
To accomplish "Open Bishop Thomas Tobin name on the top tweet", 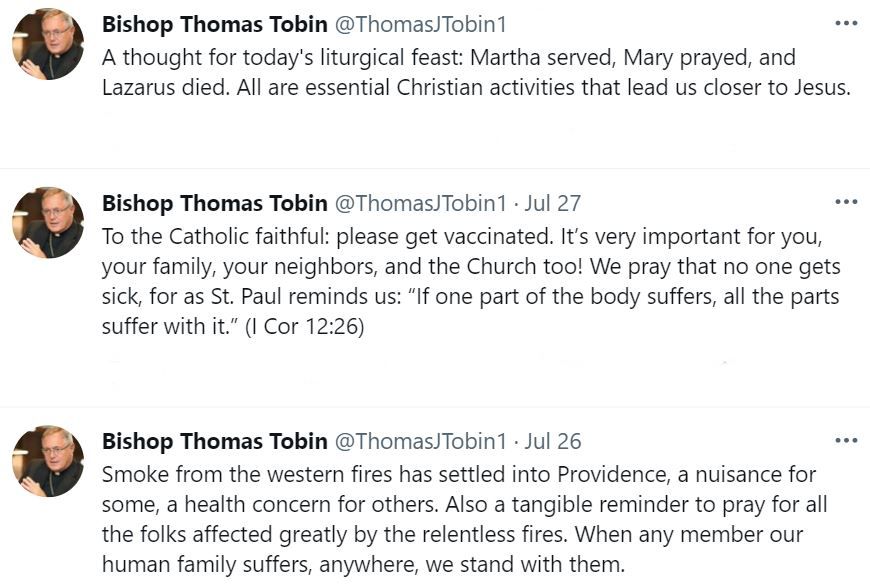I will [x=215, y=24].
